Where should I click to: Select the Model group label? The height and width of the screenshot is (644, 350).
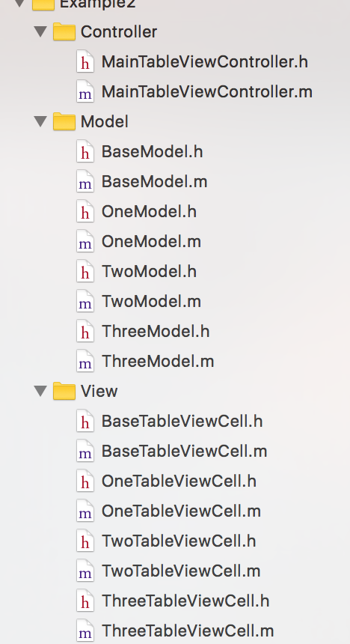[x=105, y=121]
